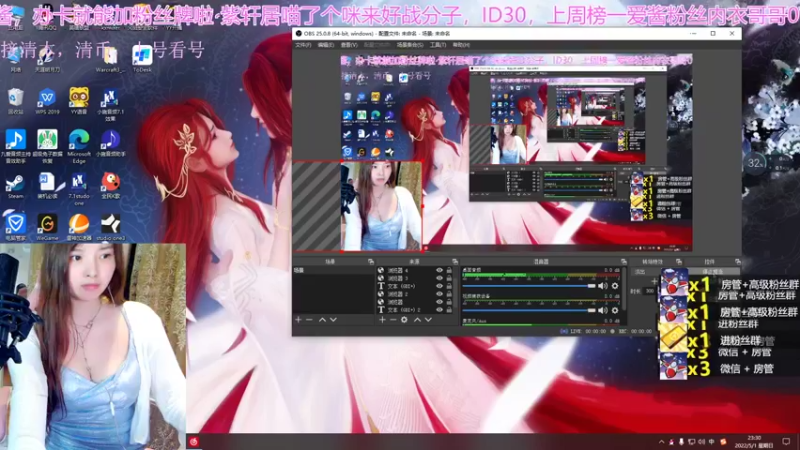The image size is (800, 450).
Task: Open the 编辑(E) menu in OBS
Action: click(x=326, y=45)
